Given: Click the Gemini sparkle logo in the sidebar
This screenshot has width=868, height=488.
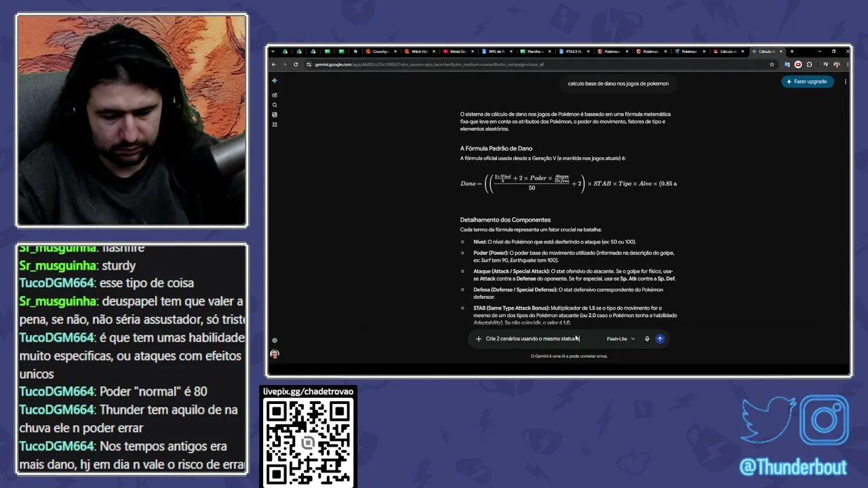Looking at the screenshot, I should [275, 81].
